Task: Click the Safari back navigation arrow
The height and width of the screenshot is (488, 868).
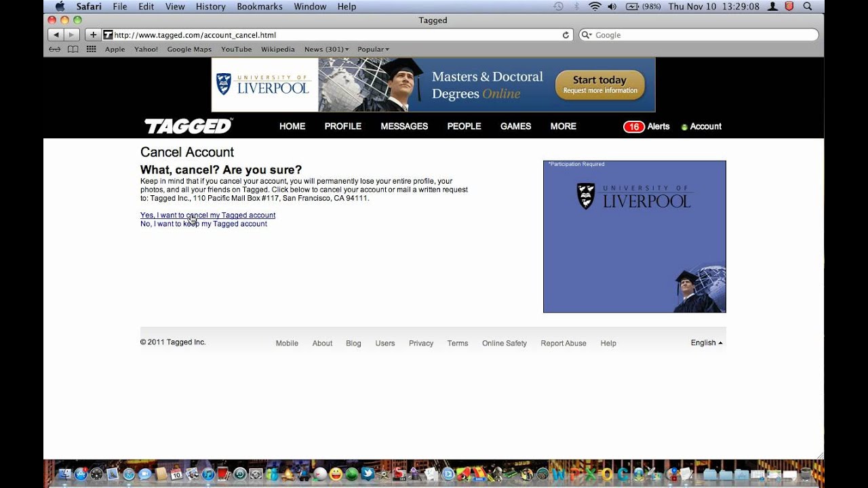Action: tap(56, 35)
